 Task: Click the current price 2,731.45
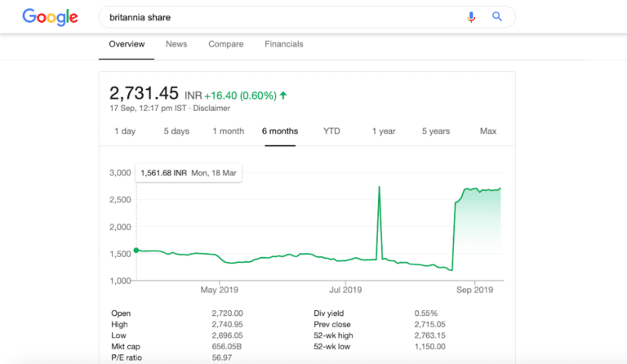point(144,93)
